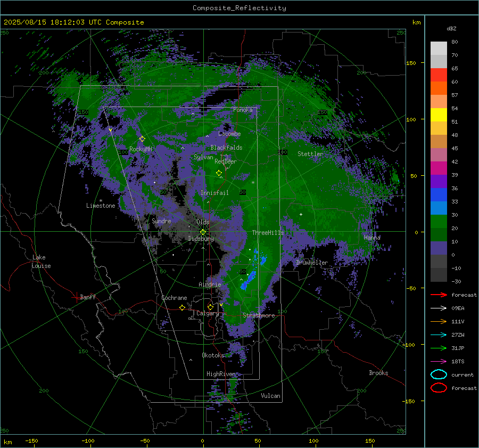Click the Hanna city label
Image resolution: width=479 pixels, height=448 pixels.
tap(372, 237)
